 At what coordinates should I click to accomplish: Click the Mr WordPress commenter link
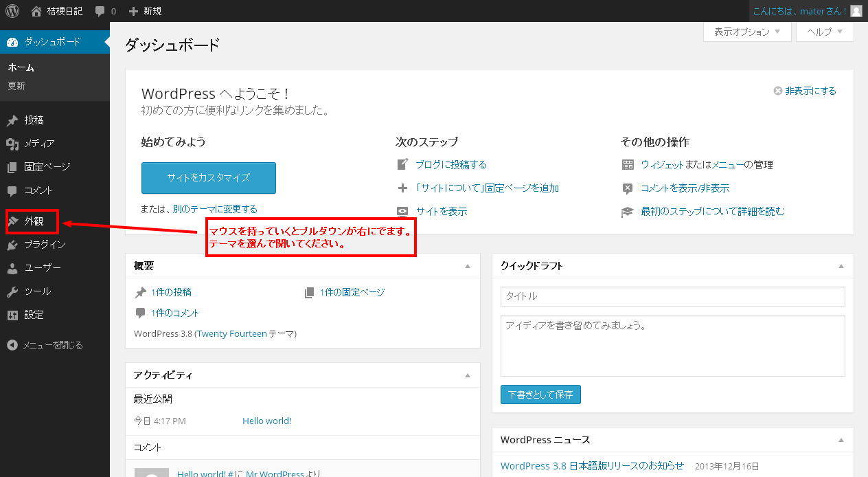pyautogui.click(x=275, y=473)
